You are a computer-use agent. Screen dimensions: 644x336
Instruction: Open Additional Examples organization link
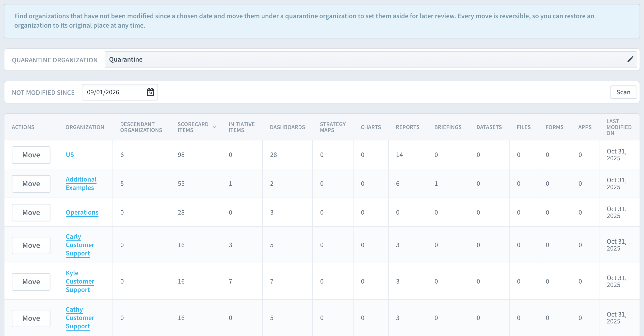pyautogui.click(x=81, y=183)
